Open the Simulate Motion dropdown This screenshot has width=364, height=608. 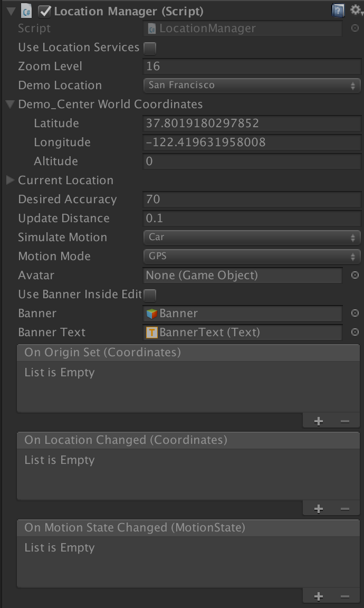click(x=252, y=237)
